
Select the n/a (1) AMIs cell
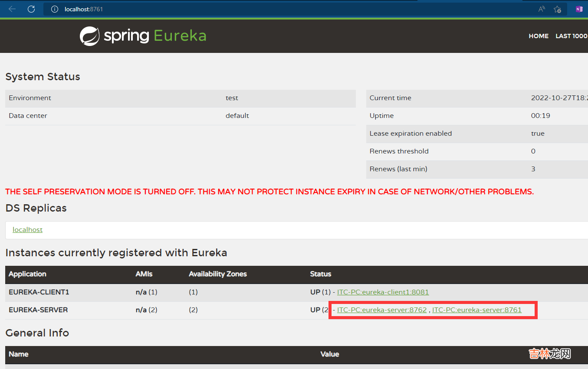[146, 292]
